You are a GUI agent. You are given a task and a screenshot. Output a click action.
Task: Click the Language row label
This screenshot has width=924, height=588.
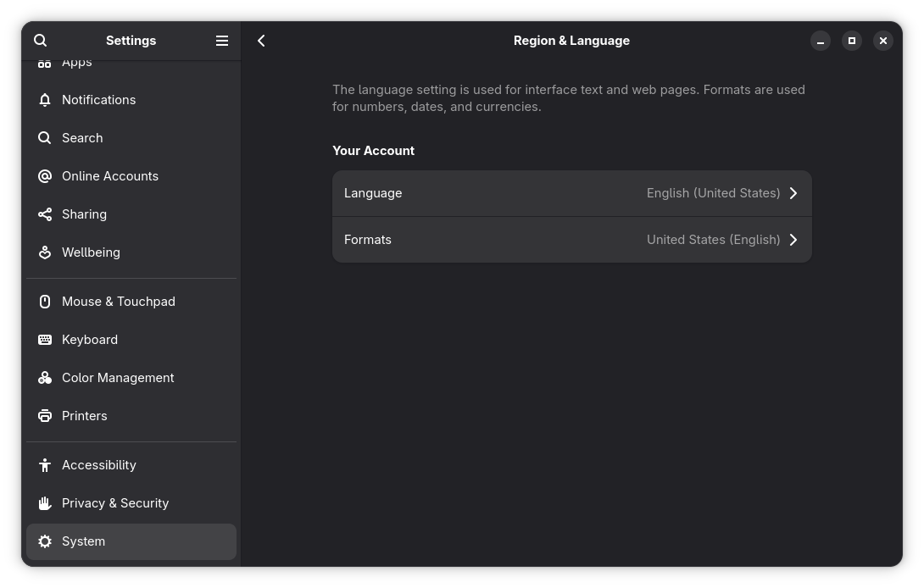click(x=373, y=193)
